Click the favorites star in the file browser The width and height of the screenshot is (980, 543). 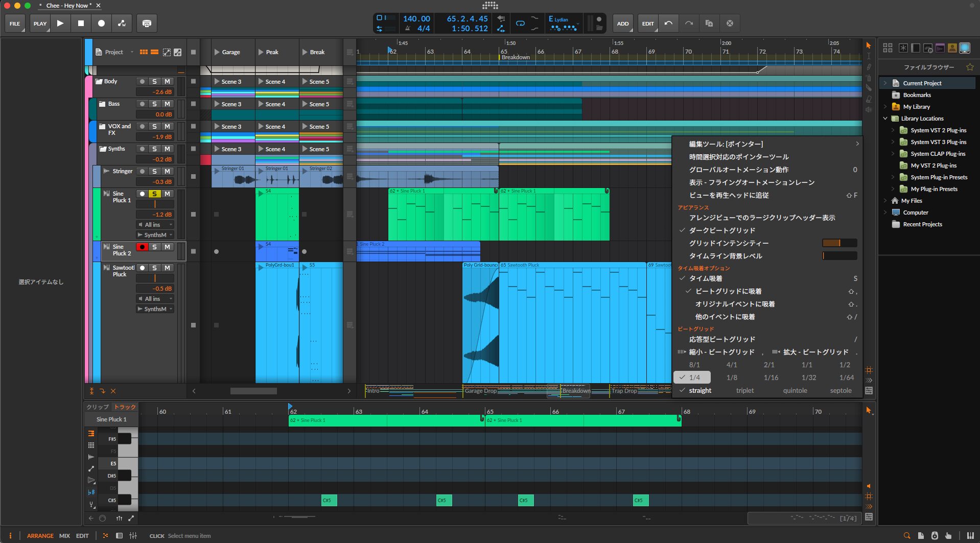coord(969,67)
